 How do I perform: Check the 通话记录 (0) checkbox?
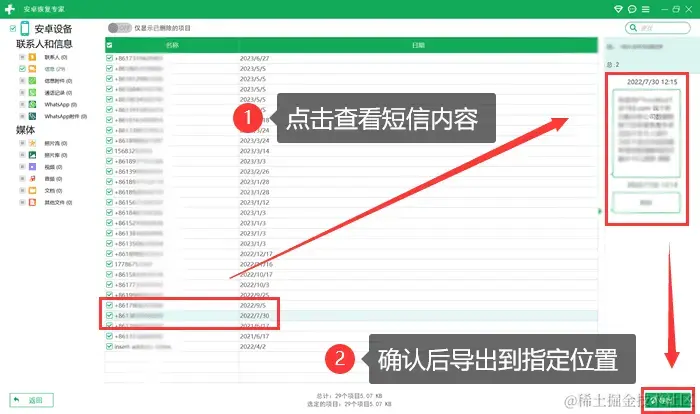click(x=22, y=92)
